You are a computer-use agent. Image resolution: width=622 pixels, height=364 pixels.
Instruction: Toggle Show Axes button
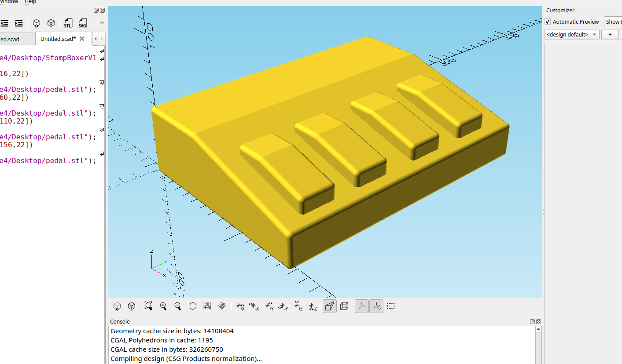point(362,306)
